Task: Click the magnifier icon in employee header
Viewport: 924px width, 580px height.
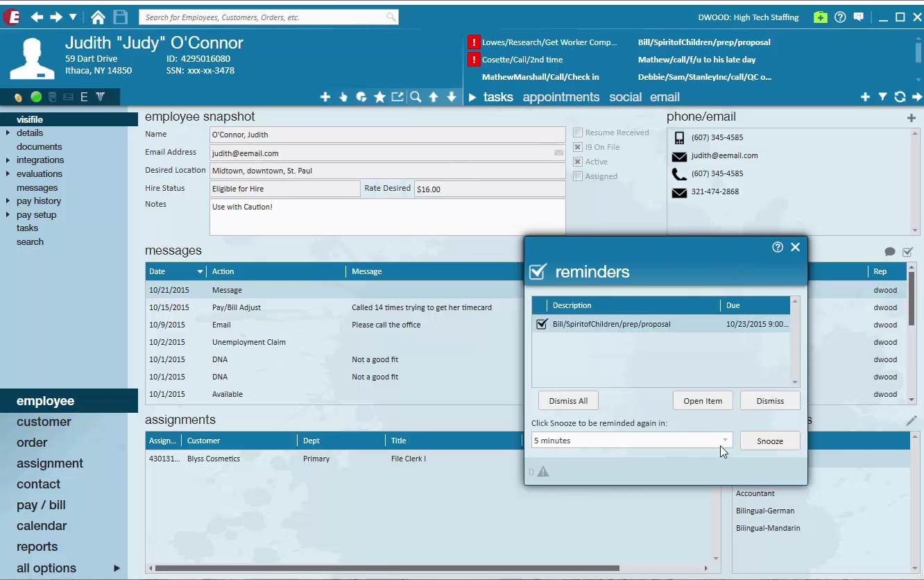Action: click(x=416, y=97)
